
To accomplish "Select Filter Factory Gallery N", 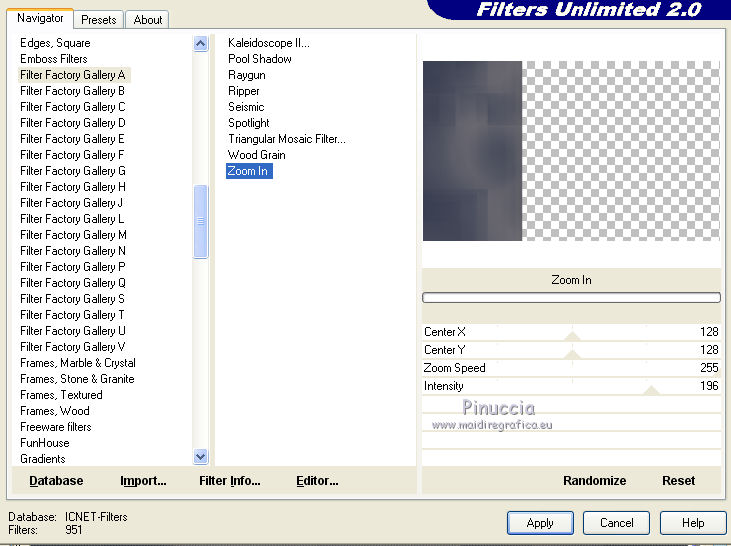I will tap(72, 251).
